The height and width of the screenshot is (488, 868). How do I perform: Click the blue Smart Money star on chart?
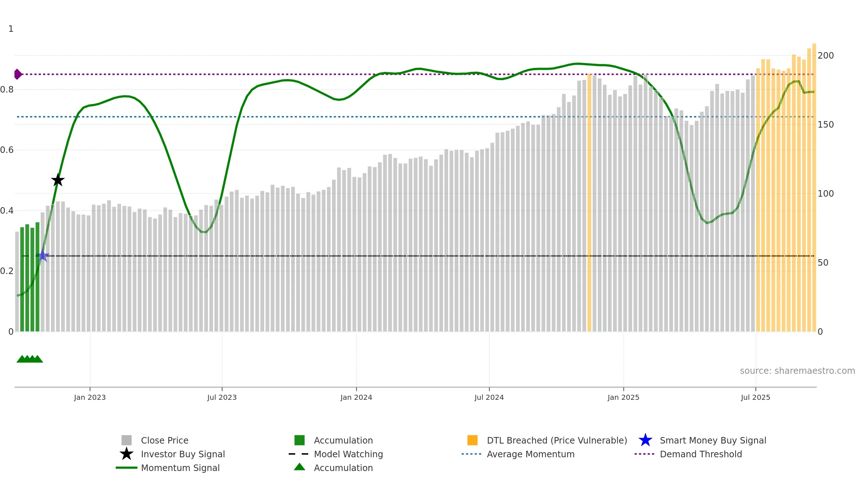point(43,256)
